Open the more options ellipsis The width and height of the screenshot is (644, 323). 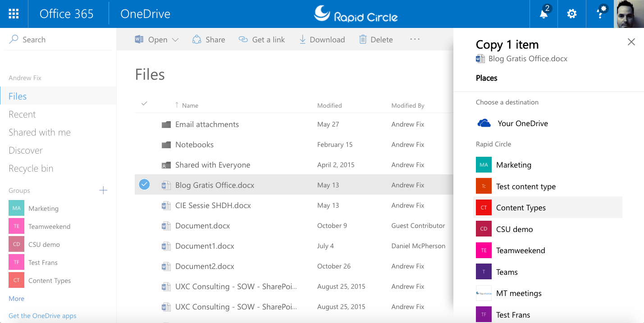[x=415, y=39]
